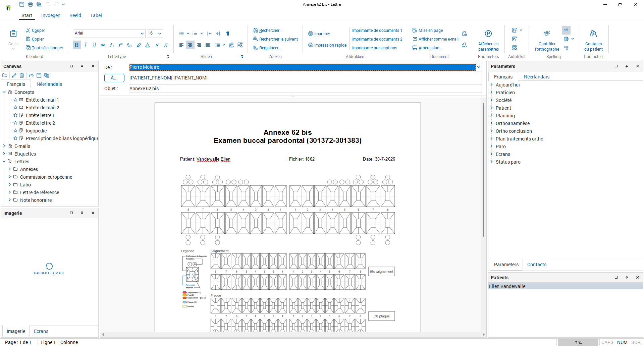Click the spelling options ABC gear icon
Image resolution: width=644 pixels, height=346 pixels.
[x=566, y=48]
